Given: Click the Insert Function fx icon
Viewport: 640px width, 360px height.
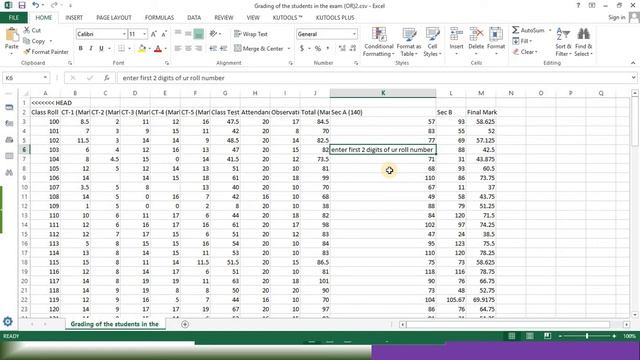Looking at the screenshot, I should (107, 78).
